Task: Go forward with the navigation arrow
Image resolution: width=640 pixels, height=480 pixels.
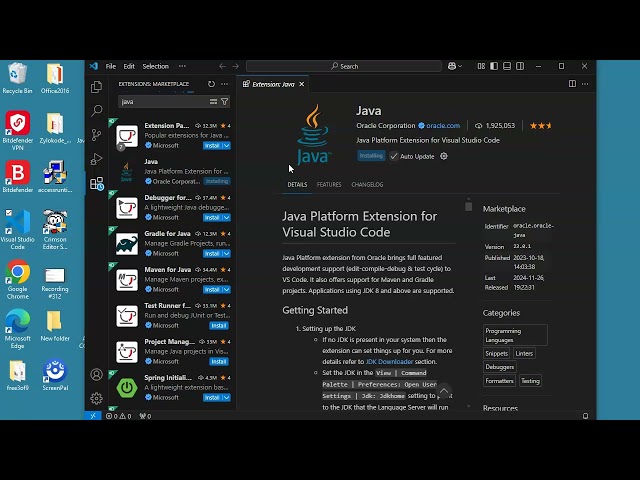Action: [x=236, y=66]
